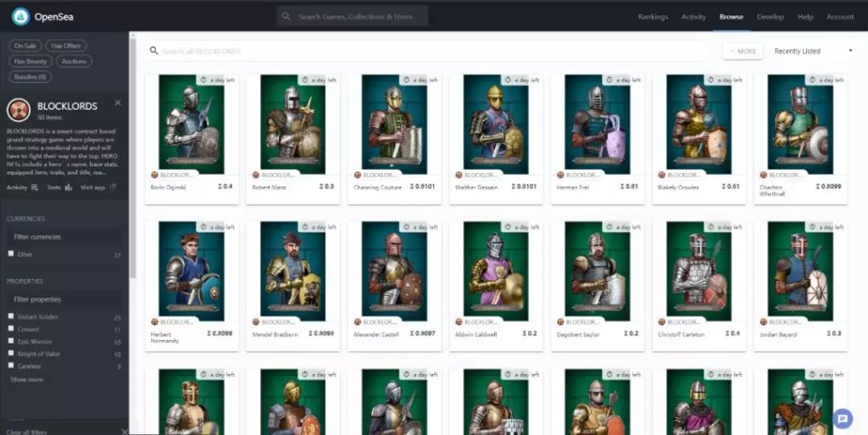The image size is (868, 435).
Task: Open the Recently Listed sort dropdown
Action: tap(812, 51)
